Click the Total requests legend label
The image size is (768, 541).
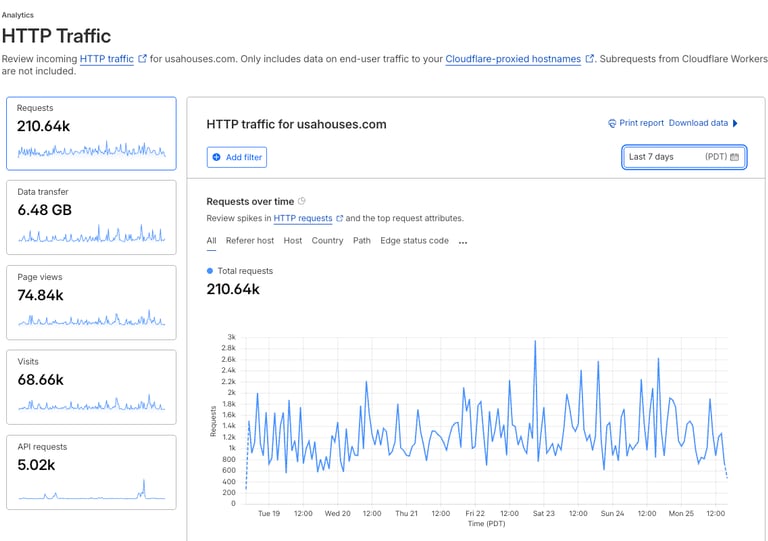coord(245,271)
